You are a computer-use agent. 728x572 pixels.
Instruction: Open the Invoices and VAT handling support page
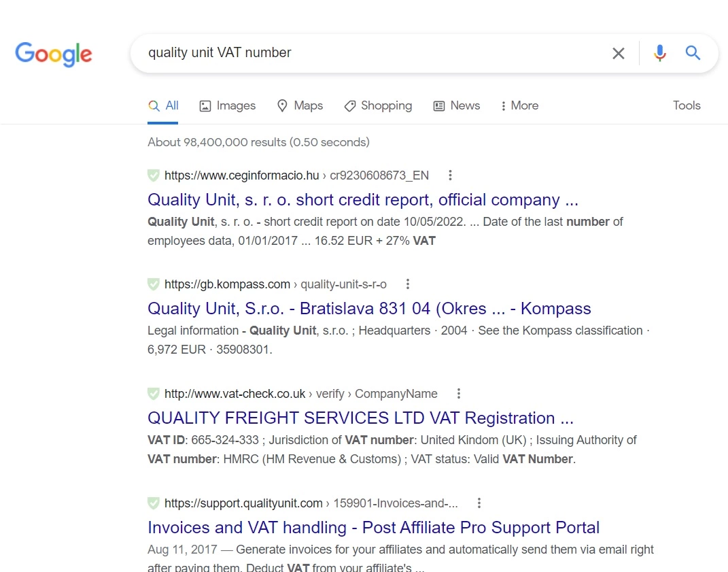point(373,527)
